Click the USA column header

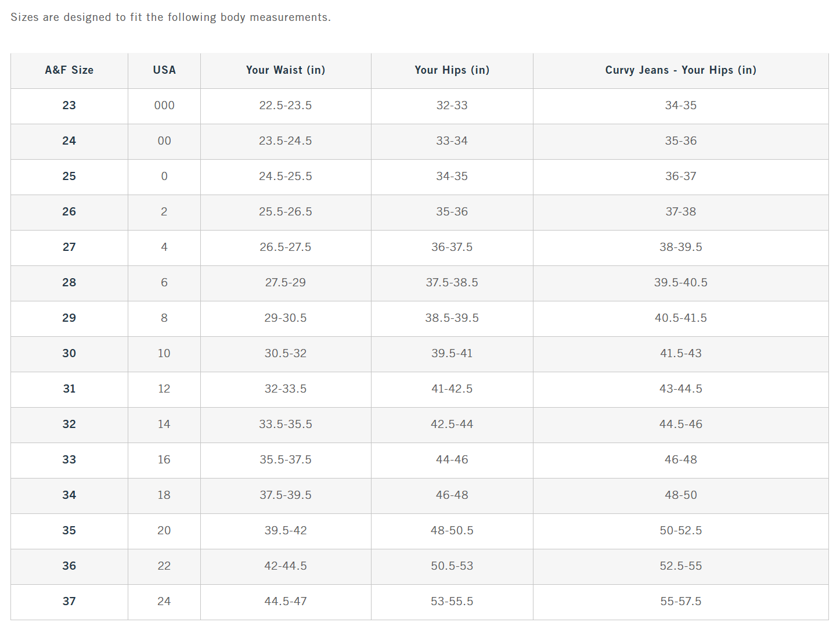[164, 70]
